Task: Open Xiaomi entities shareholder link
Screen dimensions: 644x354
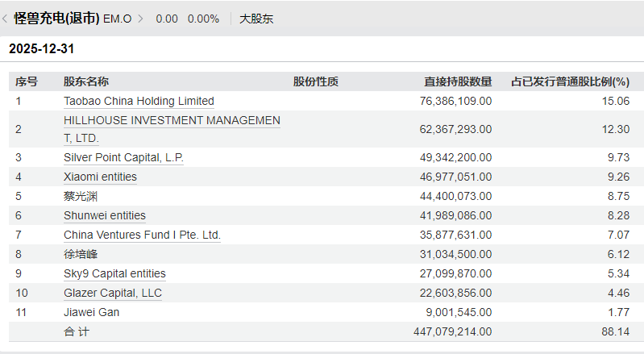Action: pyautogui.click(x=100, y=177)
